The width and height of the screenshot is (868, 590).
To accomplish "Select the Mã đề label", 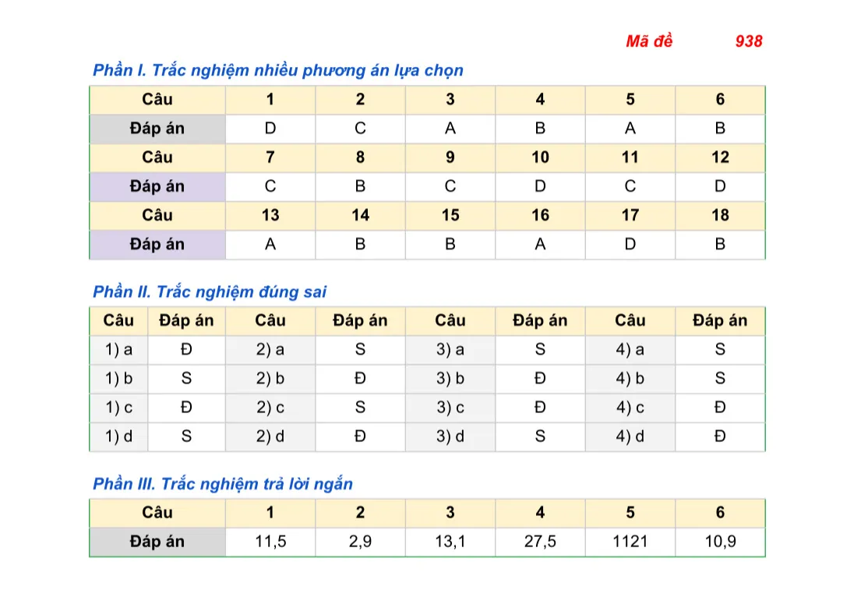I will click(x=649, y=41).
